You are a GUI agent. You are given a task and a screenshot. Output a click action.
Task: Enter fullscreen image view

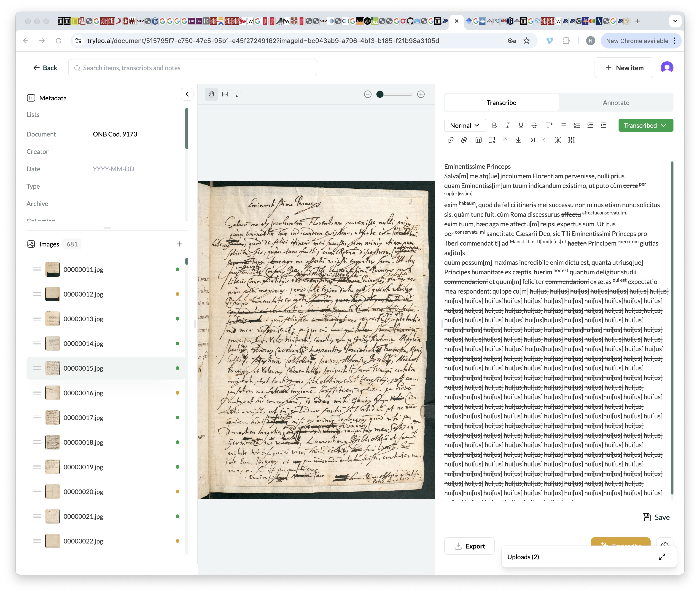click(x=239, y=94)
